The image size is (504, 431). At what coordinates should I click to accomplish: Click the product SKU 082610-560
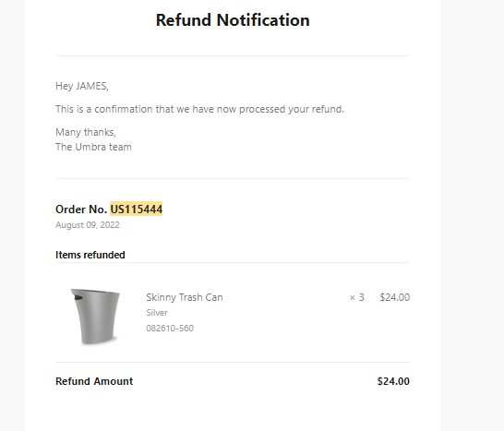[x=170, y=329]
